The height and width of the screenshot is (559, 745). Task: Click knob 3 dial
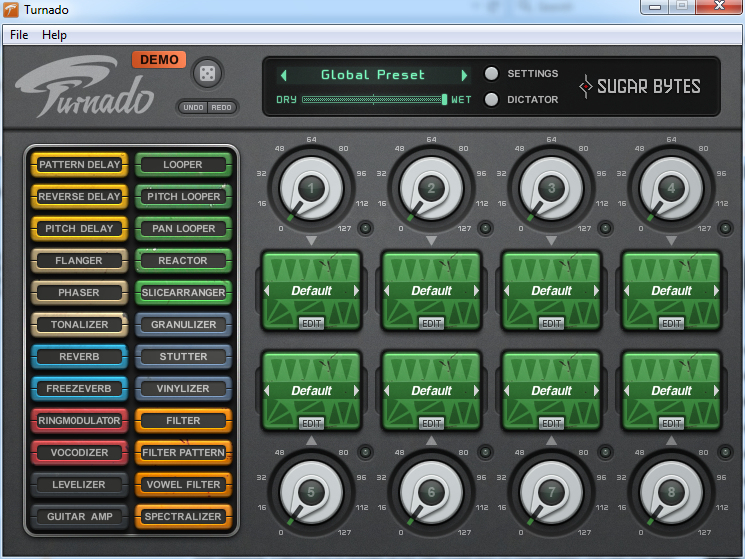(x=551, y=189)
